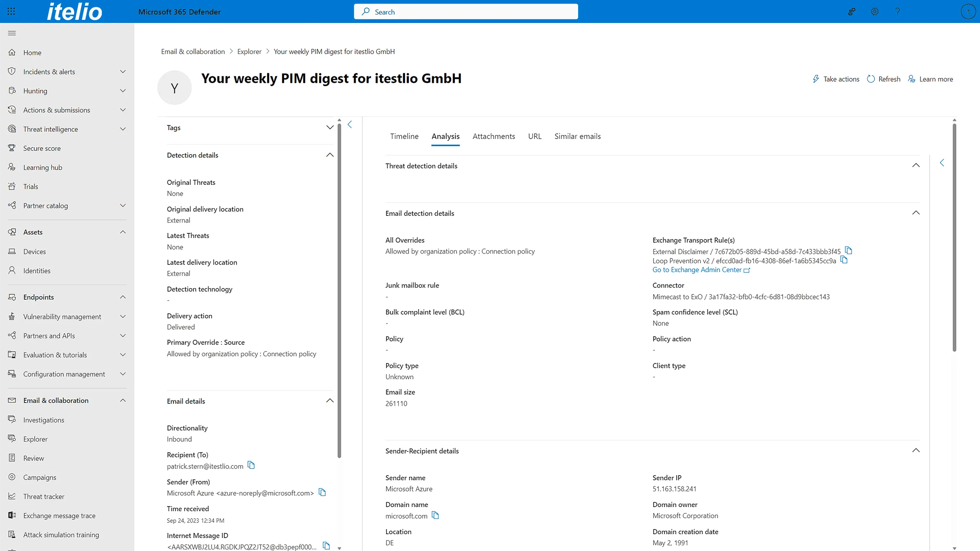
Task: Expand Vulnerability management menu
Action: tap(123, 316)
